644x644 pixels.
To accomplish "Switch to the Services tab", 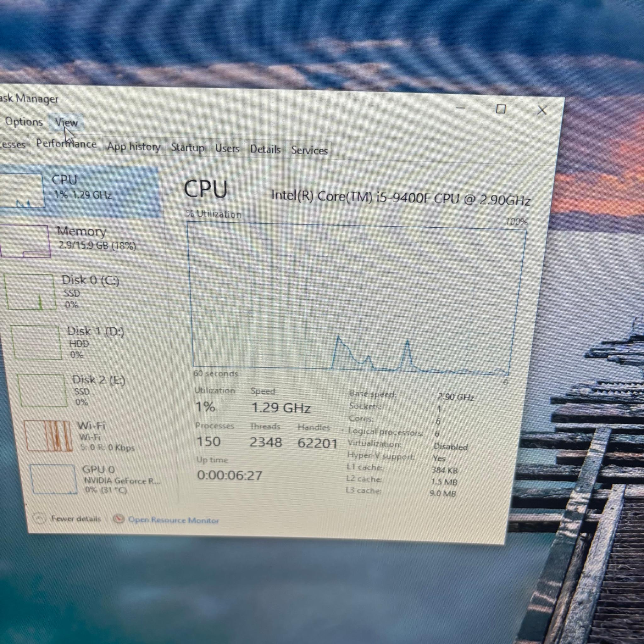I will click(x=309, y=150).
